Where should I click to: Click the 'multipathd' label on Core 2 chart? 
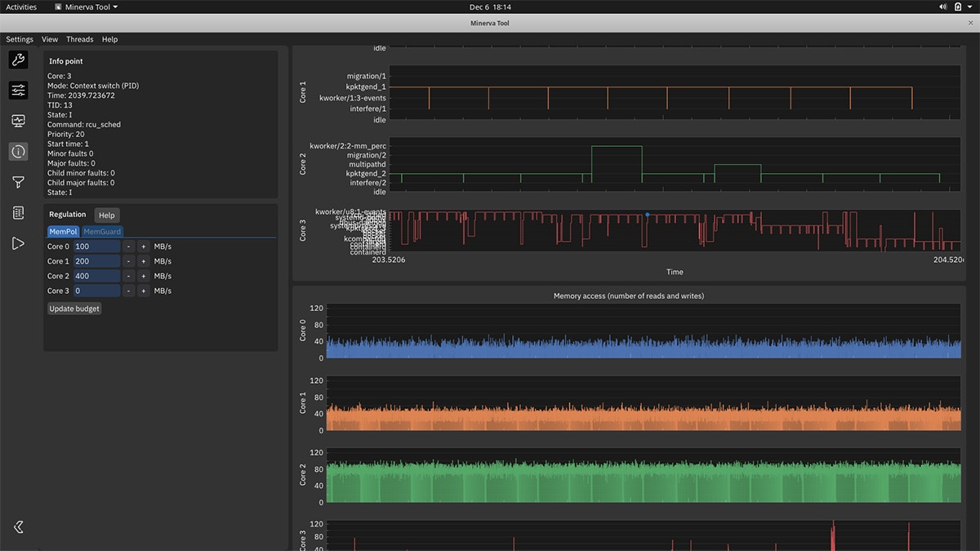pyautogui.click(x=367, y=164)
